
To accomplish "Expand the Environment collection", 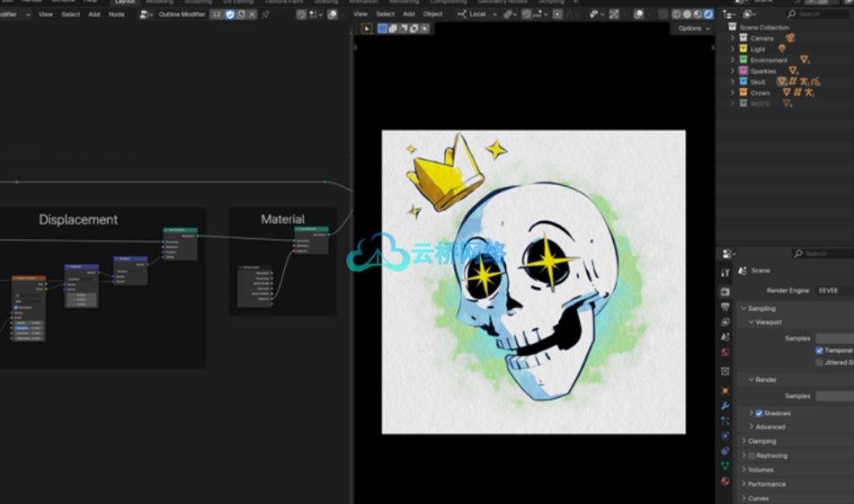I will (x=733, y=60).
